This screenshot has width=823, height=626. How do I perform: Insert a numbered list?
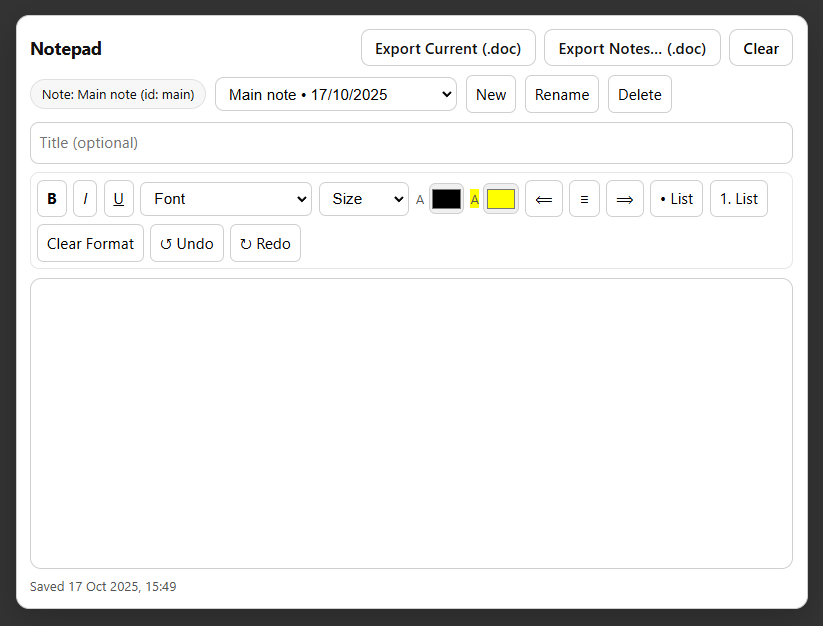point(739,199)
